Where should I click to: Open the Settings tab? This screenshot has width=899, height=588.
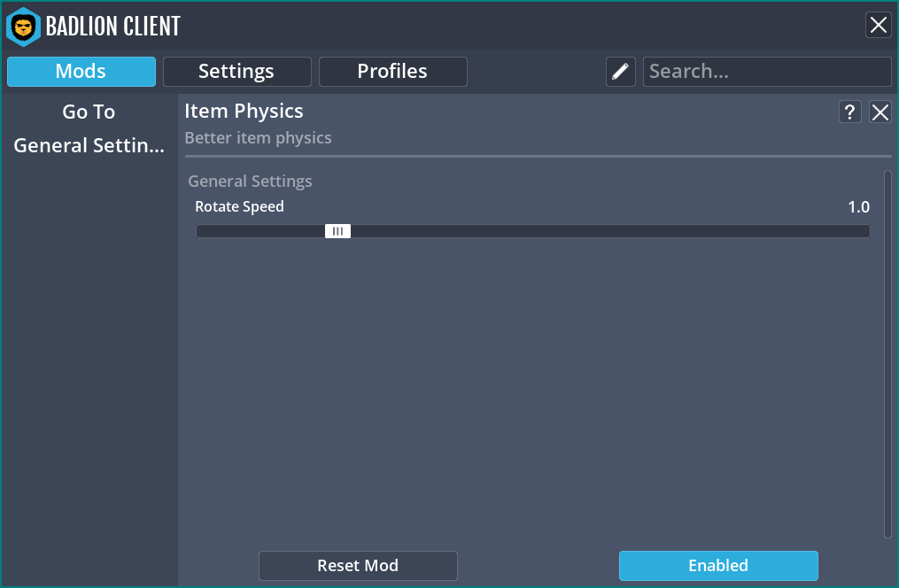236,72
